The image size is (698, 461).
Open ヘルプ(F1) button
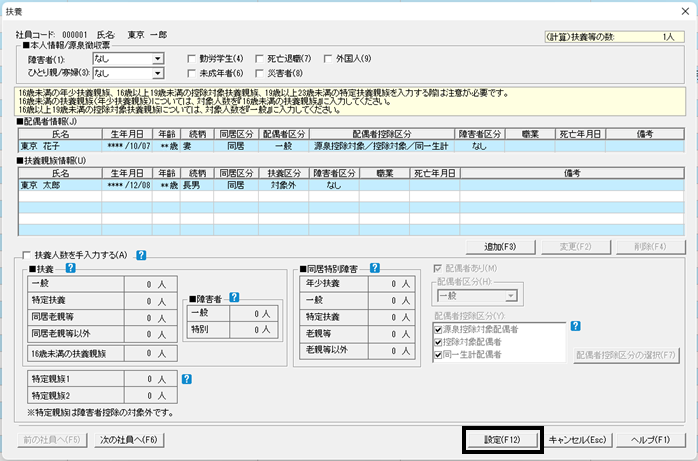click(x=650, y=440)
